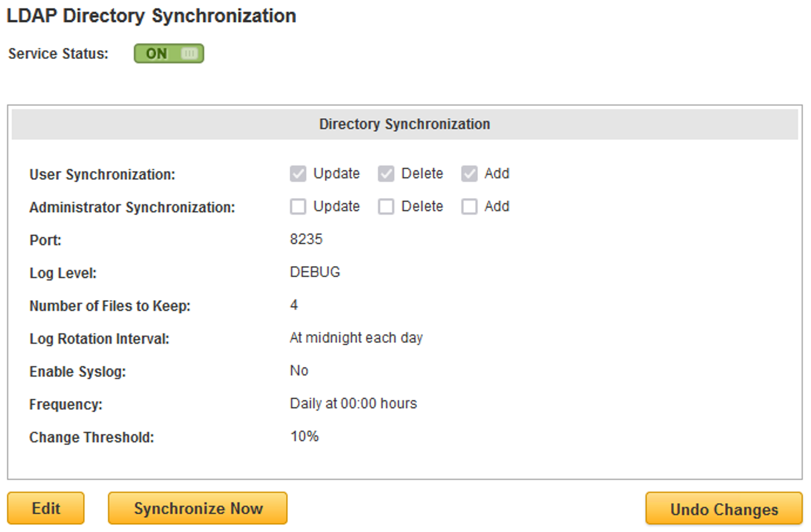Viewport: 811px width, 532px height.
Task: Select the DEBUG log level text
Action: (x=314, y=272)
